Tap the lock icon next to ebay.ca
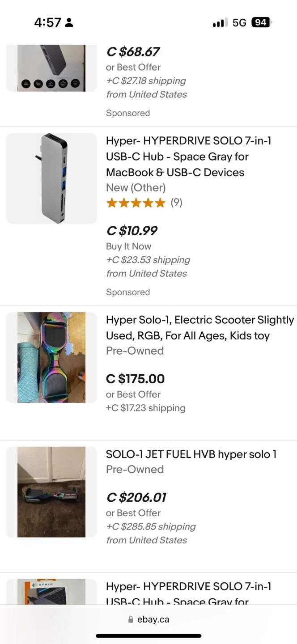Viewport: 297px width, 644px height. pyautogui.click(x=131, y=619)
